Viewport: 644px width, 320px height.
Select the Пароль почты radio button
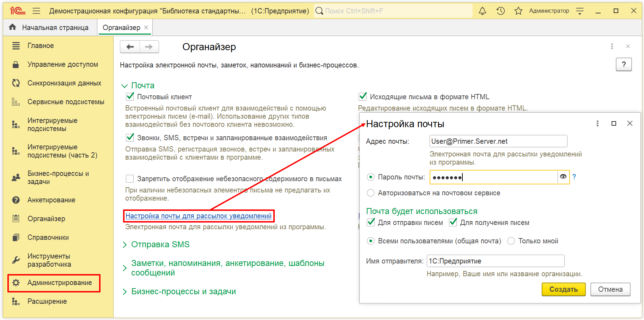coord(371,177)
